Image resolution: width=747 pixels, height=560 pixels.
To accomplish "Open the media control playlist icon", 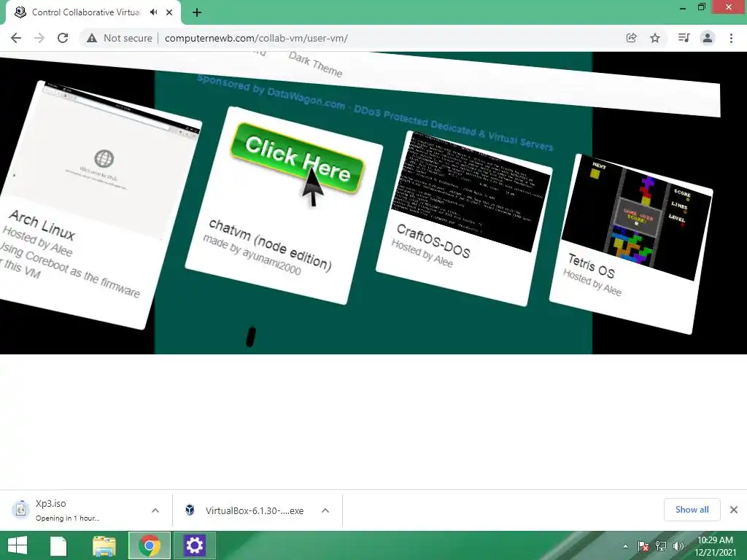I will (684, 38).
